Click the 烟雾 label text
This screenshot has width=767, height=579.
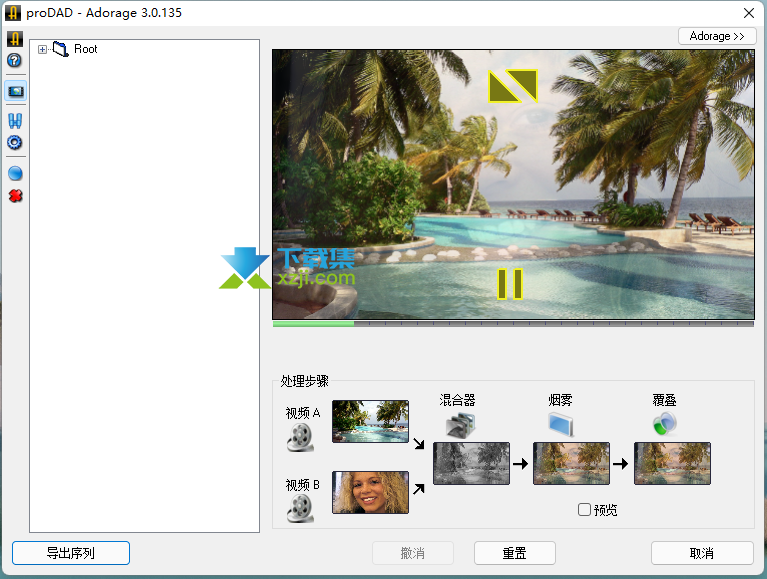[x=561, y=400]
